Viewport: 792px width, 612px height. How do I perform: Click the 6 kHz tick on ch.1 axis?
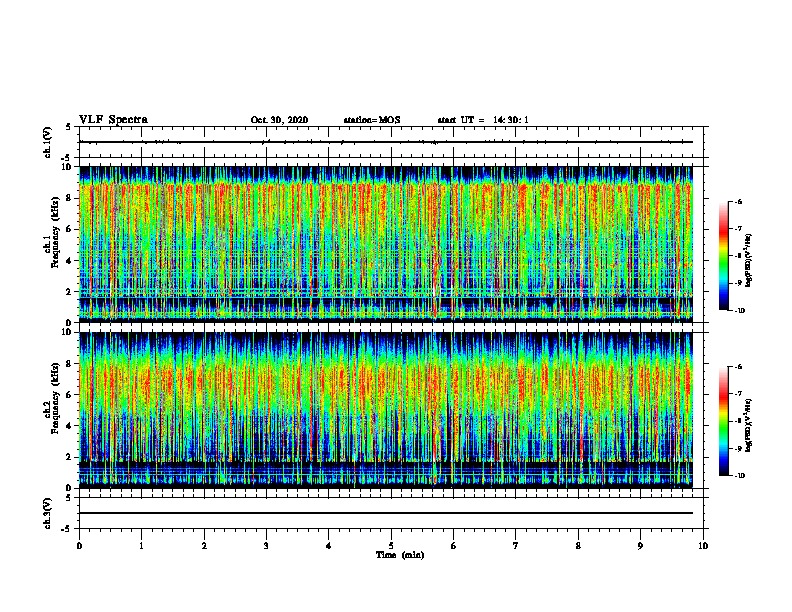point(70,229)
